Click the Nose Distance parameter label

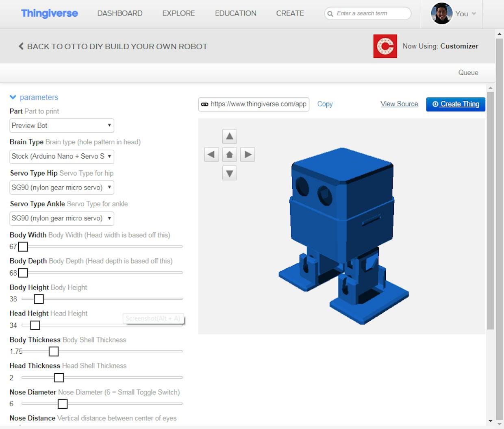pos(33,418)
